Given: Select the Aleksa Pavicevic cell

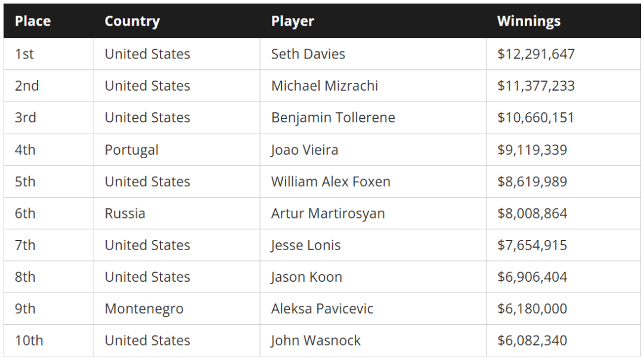Looking at the screenshot, I should [x=373, y=309].
